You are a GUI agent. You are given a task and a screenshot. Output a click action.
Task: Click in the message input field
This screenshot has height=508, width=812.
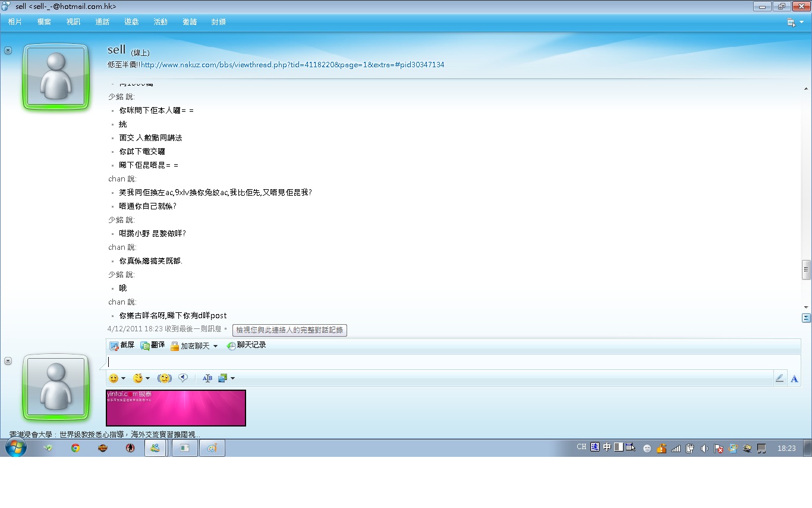tap(453, 362)
